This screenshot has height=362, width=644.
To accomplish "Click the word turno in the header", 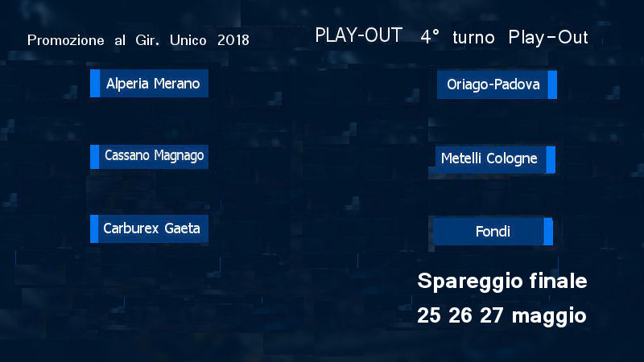I will click(473, 38).
